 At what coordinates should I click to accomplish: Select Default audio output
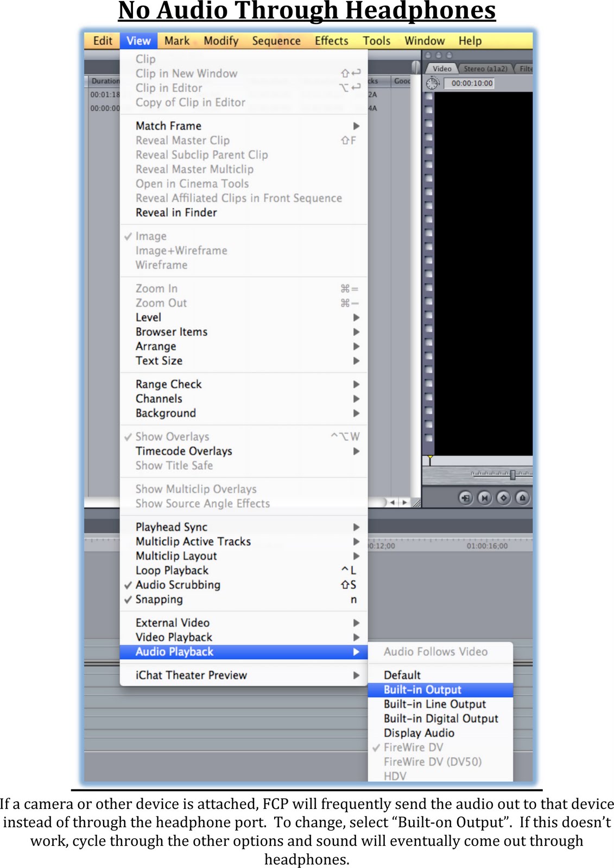(x=440, y=675)
